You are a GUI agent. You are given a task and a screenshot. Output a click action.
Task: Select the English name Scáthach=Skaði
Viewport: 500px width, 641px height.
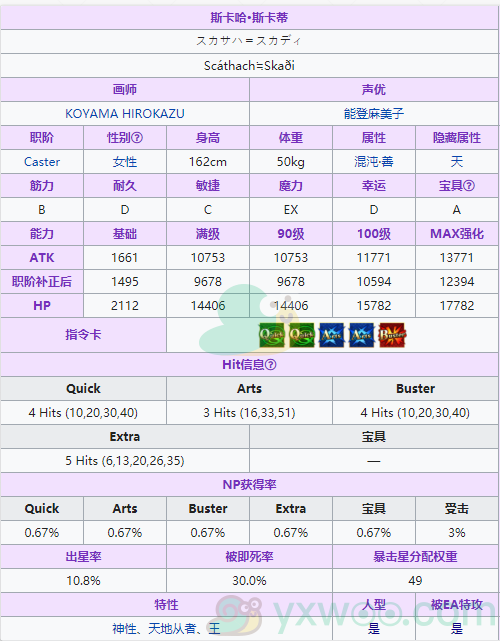coord(249,65)
